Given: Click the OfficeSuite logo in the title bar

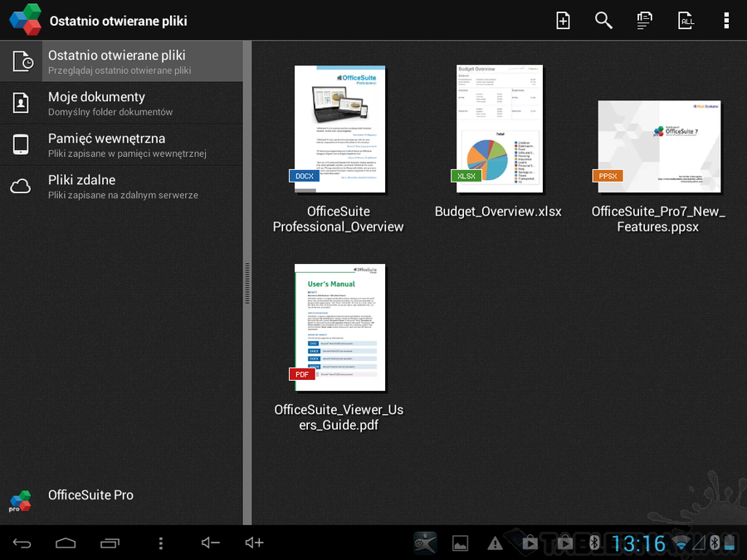Looking at the screenshot, I should tap(25, 20).
